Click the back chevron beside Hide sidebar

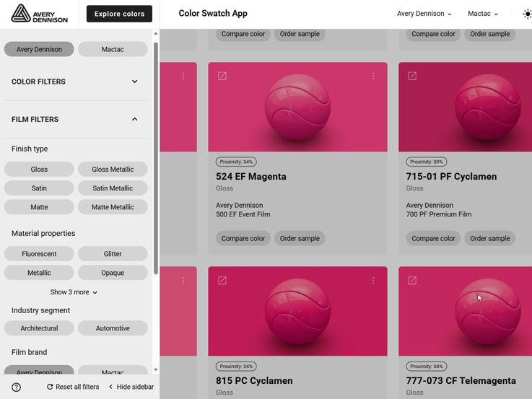(110, 387)
